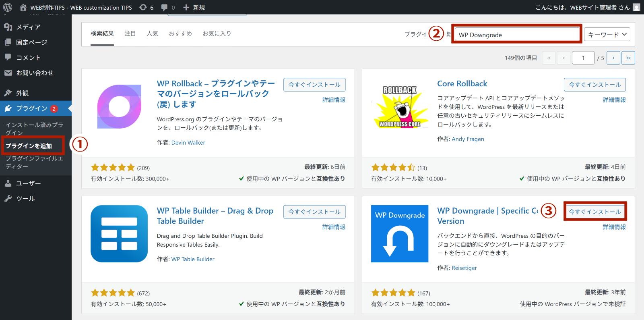Open the comments bubble in admin bar

[164, 7]
